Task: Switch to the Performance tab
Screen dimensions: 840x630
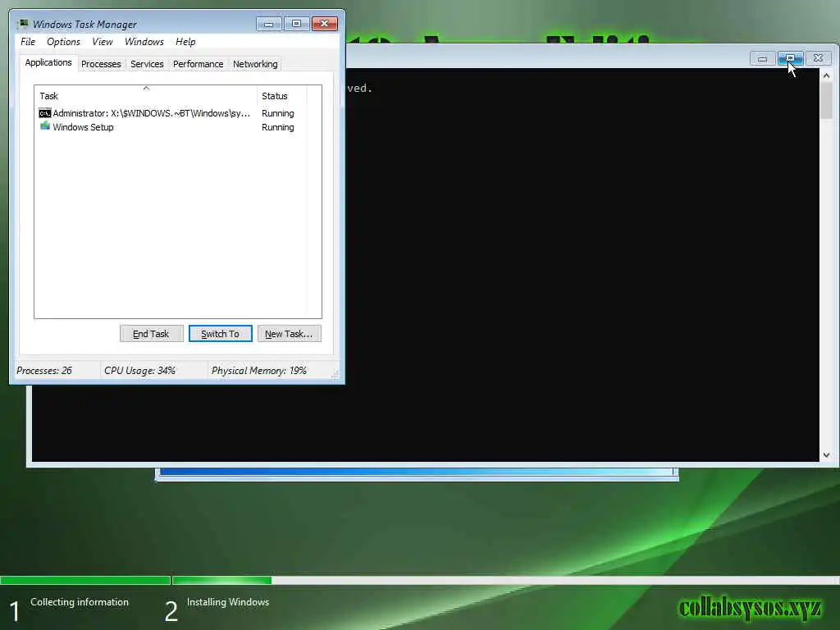Action: (x=198, y=64)
